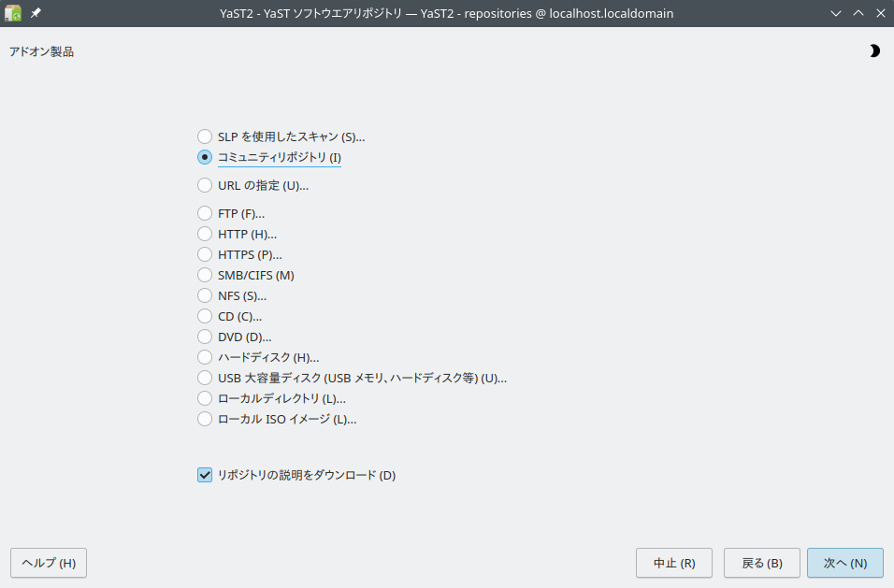Proceed with the 次へ (N) button

[845, 563]
